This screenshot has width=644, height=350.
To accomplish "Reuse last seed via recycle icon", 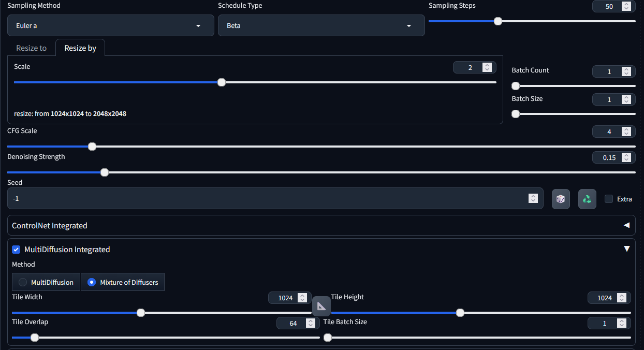I will click(587, 199).
